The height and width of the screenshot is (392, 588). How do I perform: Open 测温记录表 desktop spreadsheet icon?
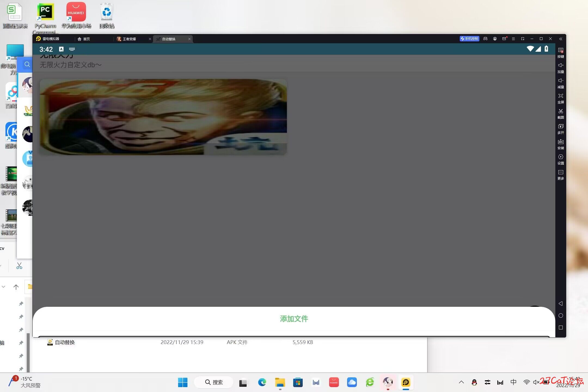coord(15,16)
